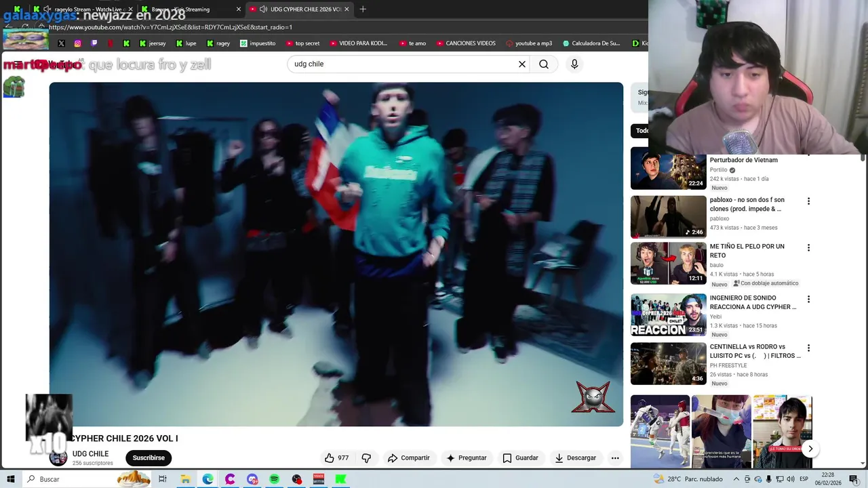Open options for ME TIÑO EL PELO video
868x488 pixels.
point(808,247)
